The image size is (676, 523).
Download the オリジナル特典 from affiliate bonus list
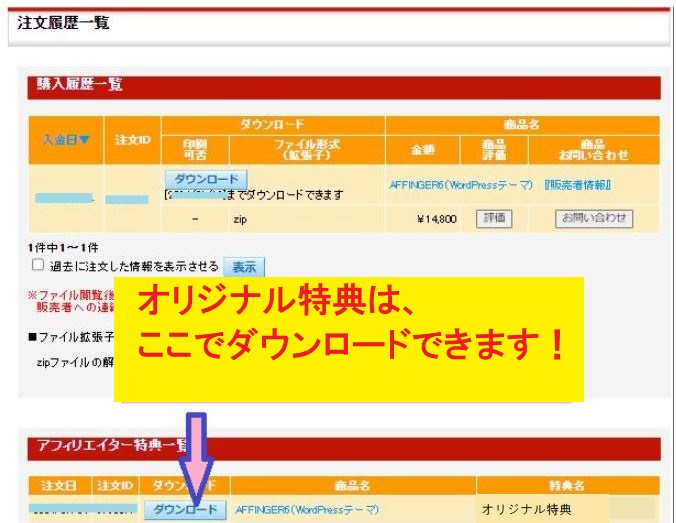point(184,510)
